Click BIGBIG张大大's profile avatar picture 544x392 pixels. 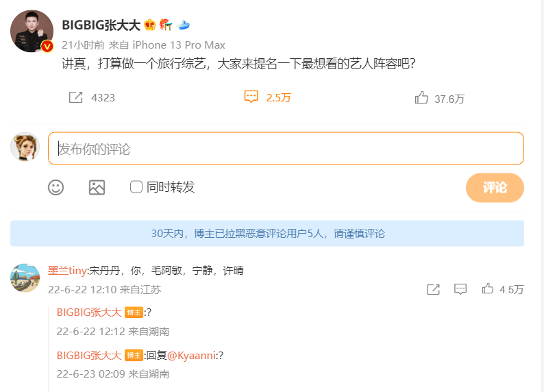32,32
